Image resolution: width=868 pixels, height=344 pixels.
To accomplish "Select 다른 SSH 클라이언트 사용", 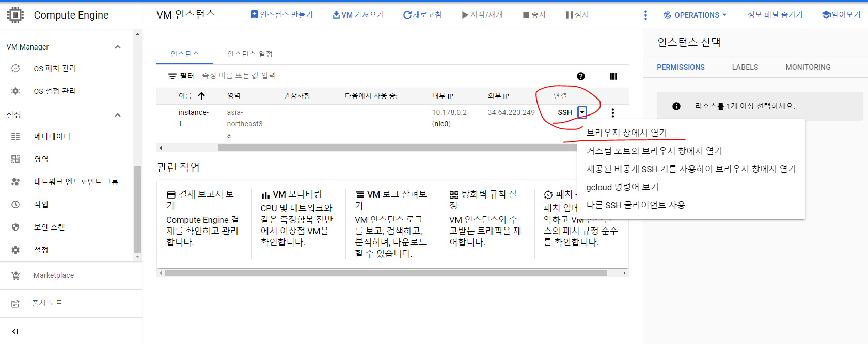I will point(691,205).
